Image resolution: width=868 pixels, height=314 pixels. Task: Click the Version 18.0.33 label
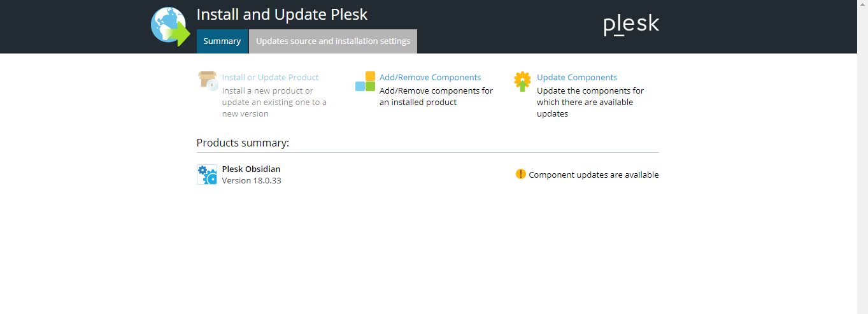click(x=252, y=180)
